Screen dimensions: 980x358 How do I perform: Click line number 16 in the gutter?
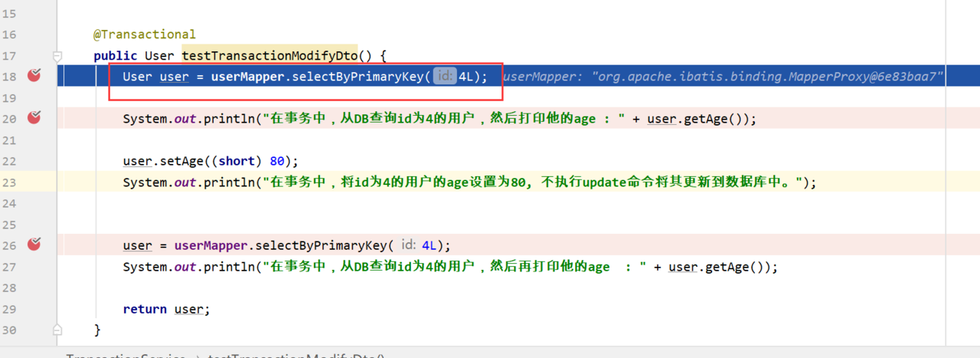[9, 34]
